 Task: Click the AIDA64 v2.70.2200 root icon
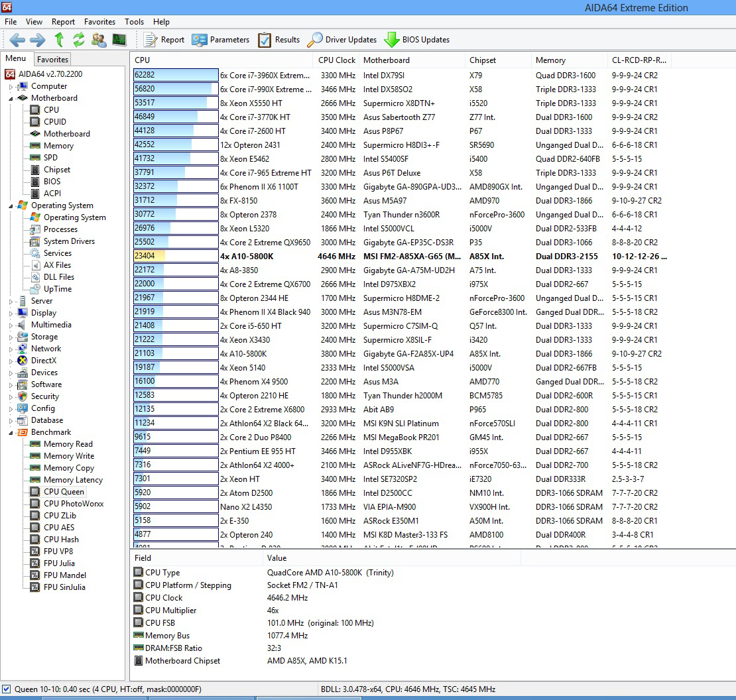coord(10,74)
